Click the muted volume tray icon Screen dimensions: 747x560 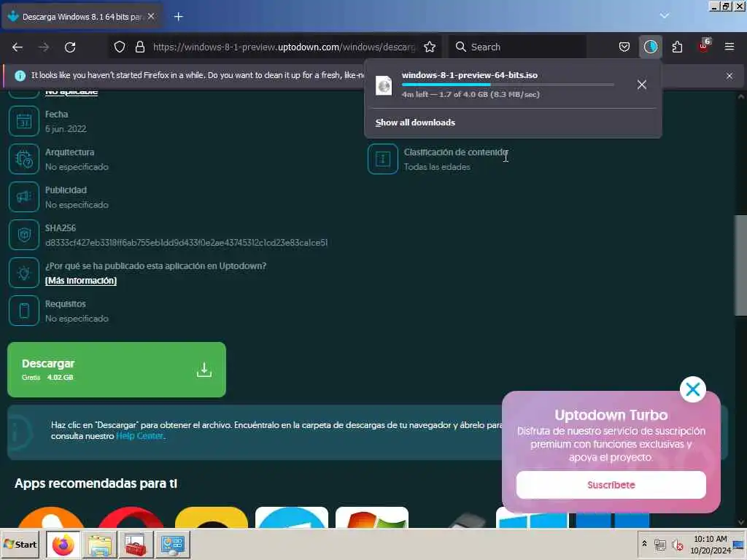(x=677, y=544)
